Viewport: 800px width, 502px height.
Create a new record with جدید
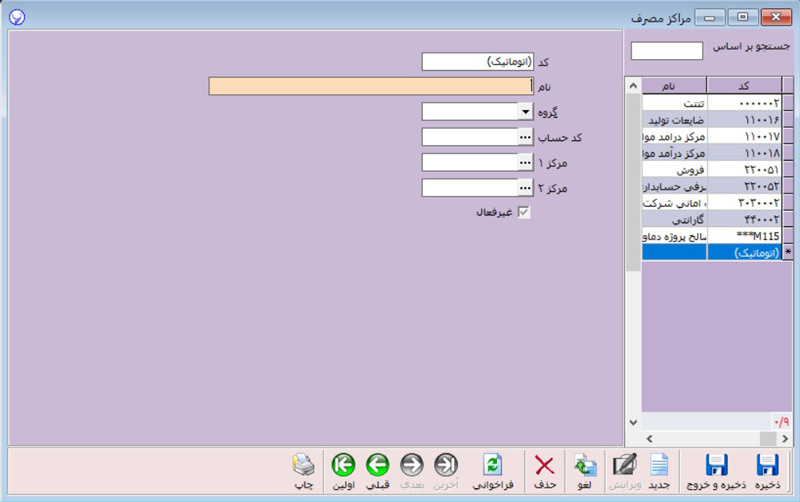pos(660,470)
